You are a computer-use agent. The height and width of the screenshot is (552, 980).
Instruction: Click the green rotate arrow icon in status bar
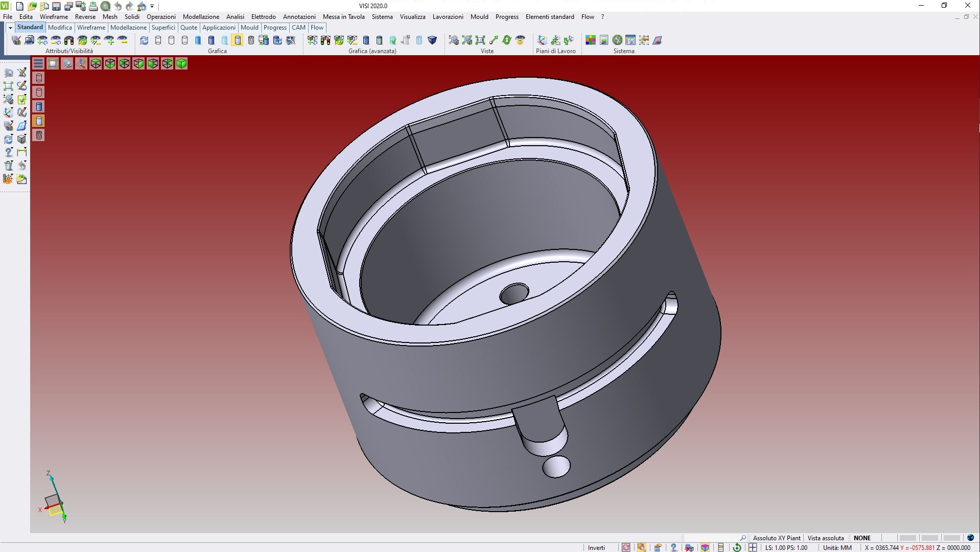737,547
